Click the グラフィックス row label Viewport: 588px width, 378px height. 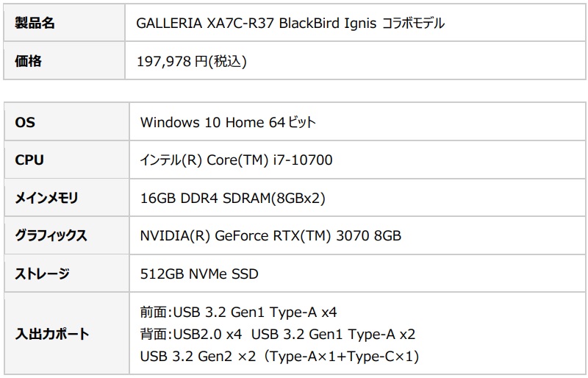tap(51, 236)
